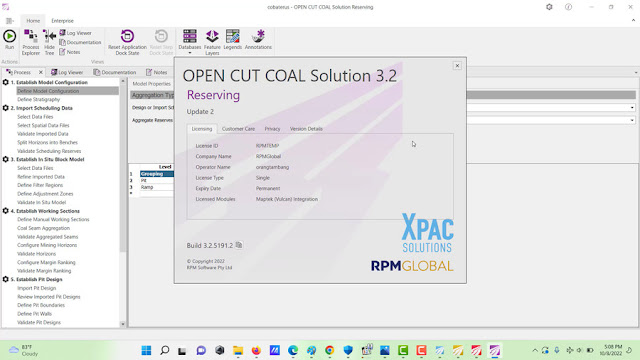Open Notes from ribbon
This screenshot has width=640, height=360.
coord(70,52)
